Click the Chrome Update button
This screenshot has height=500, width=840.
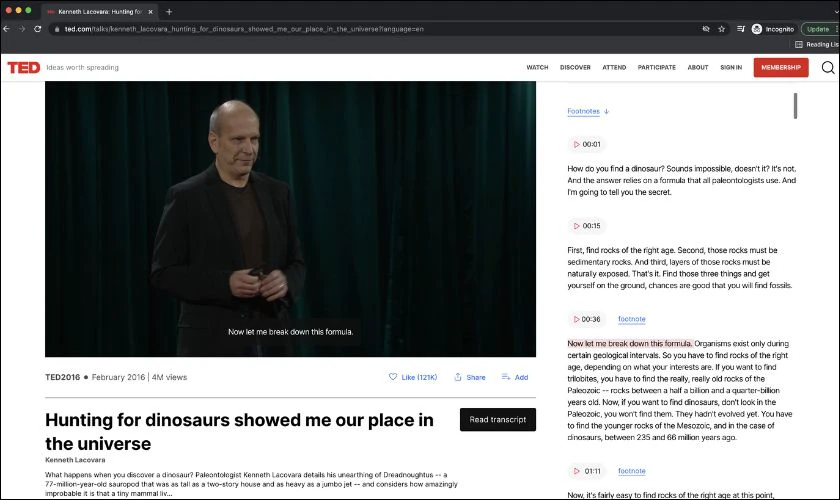pyautogui.click(x=820, y=29)
